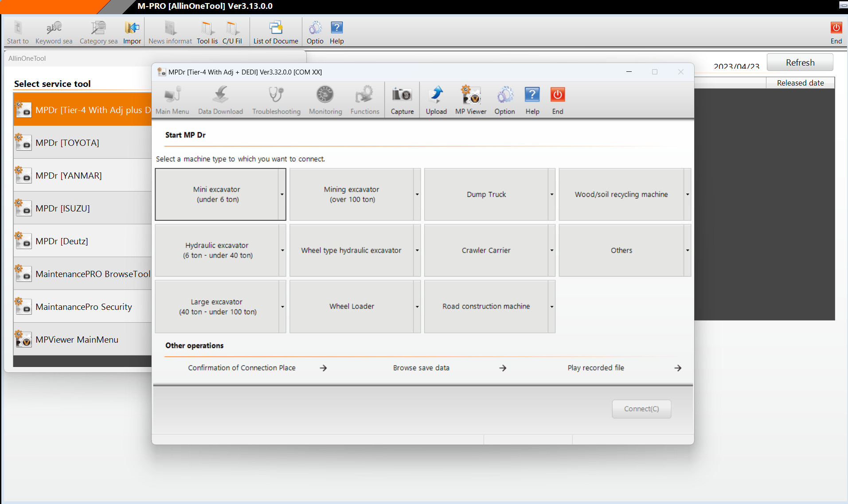Click End power icon in M-PRO

tap(836, 28)
